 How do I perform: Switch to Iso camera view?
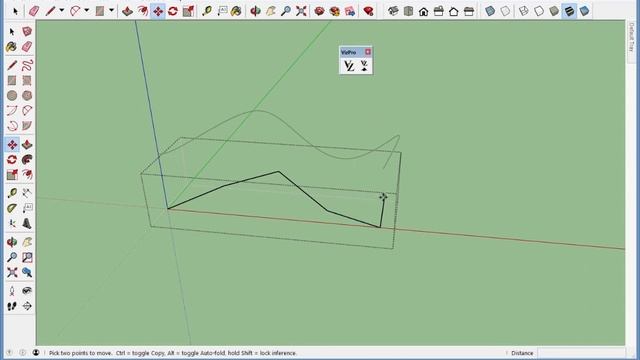[393, 11]
